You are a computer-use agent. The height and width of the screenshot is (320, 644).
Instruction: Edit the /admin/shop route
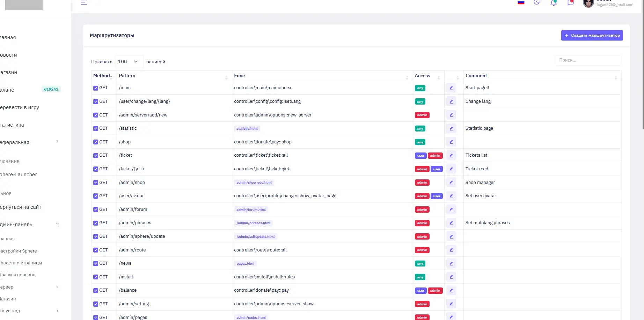click(451, 182)
